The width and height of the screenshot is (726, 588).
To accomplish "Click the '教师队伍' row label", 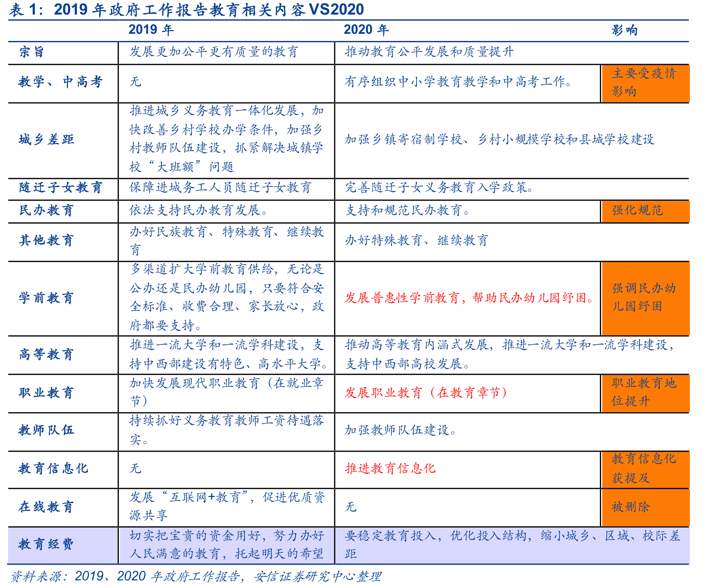I will click(46, 430).
